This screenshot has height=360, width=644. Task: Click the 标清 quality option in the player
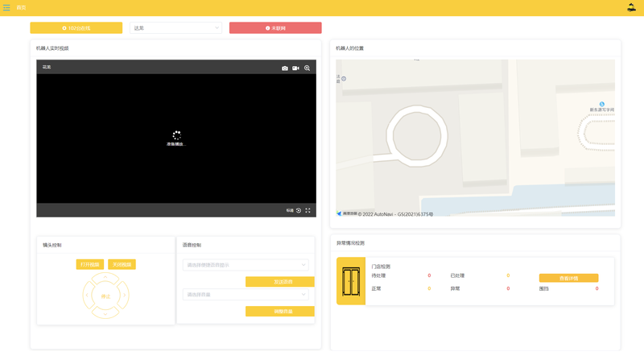[290, 210]
